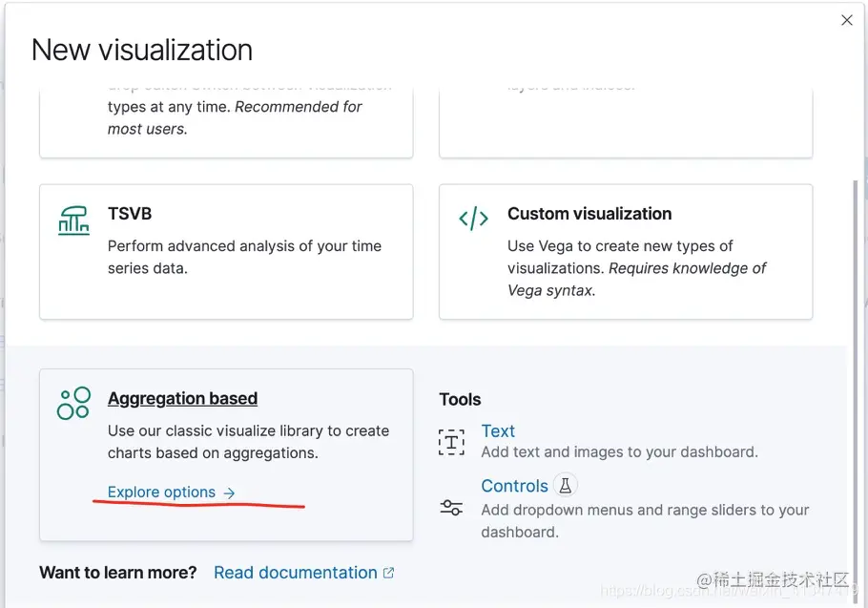Select the Aggregation based heading

point(182,399)
